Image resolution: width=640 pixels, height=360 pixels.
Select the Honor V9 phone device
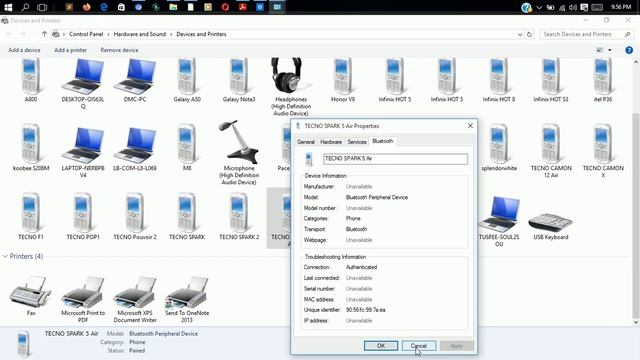pyautogui.click(x=343, y=80)
